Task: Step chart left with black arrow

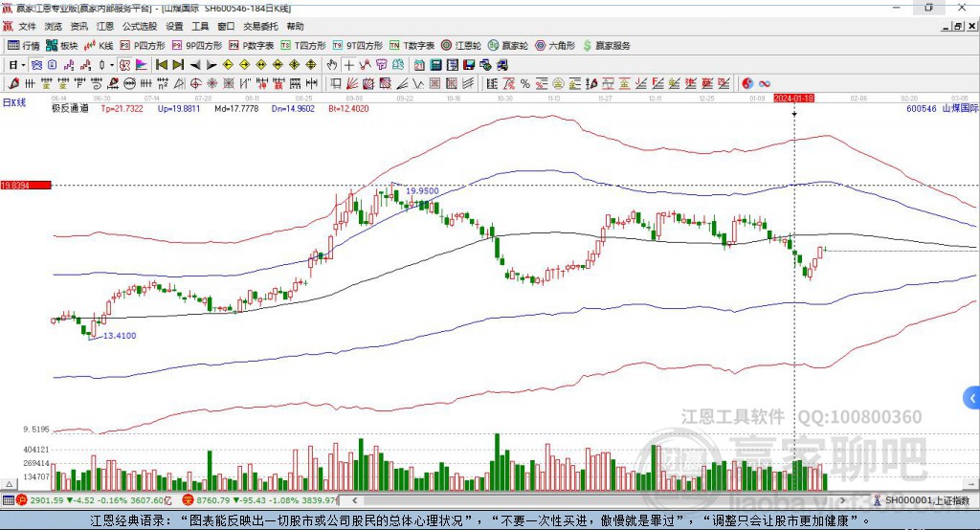Action: point(195,65)
